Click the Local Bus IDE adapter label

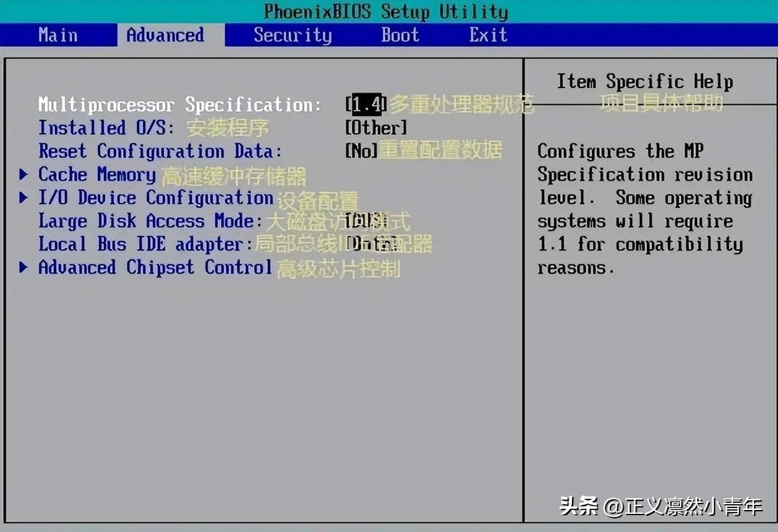[x=145, y=244]
